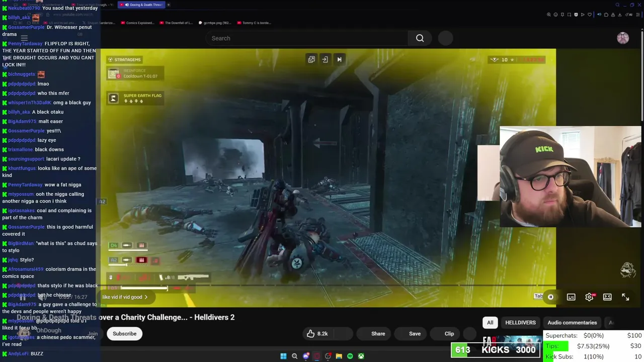Open Windows taskbar search
The width and height of the screenshot is (644, 362).
point(294,356)
